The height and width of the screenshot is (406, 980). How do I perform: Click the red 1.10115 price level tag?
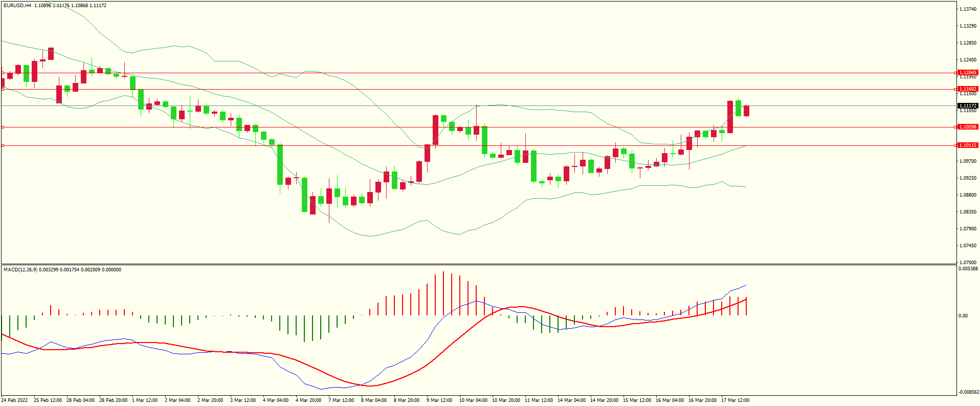point(968,145)
